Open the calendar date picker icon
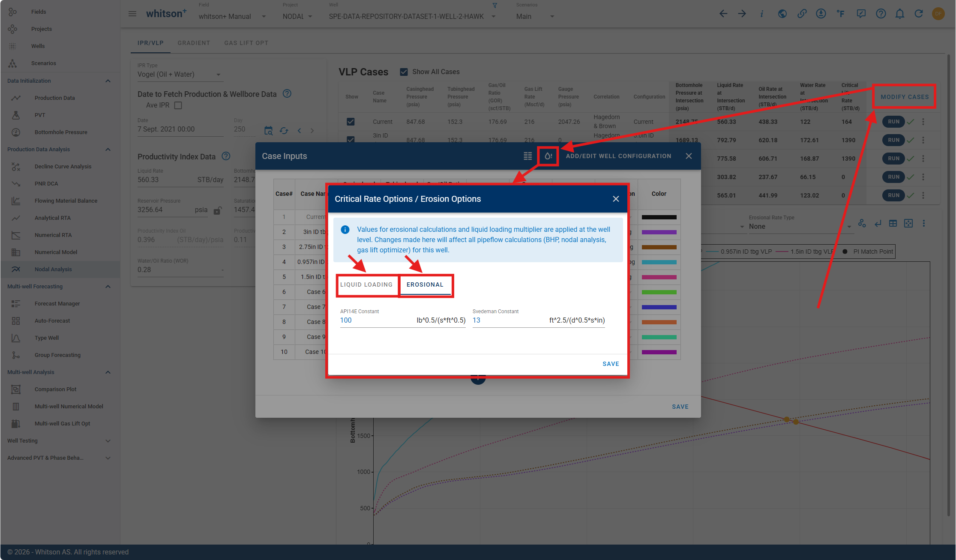The height and width of the screenshot is (560, 956). click(269, 131)
